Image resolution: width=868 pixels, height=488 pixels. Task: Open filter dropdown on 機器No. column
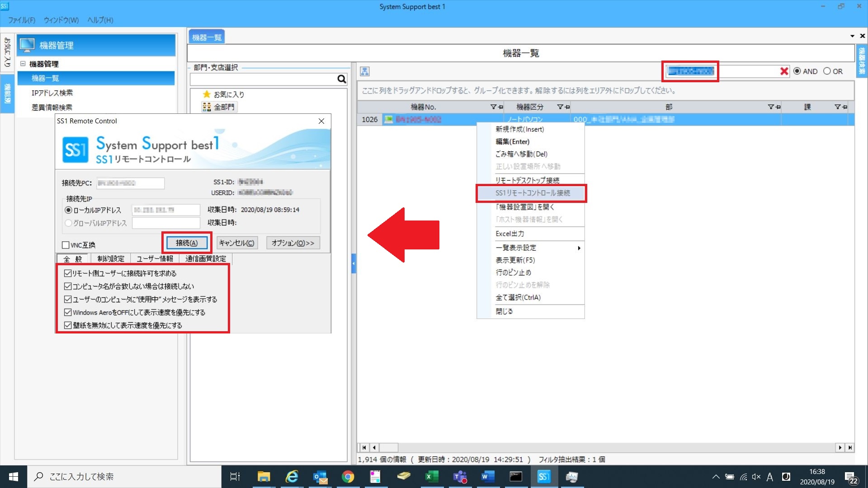[x=493, y=107]
